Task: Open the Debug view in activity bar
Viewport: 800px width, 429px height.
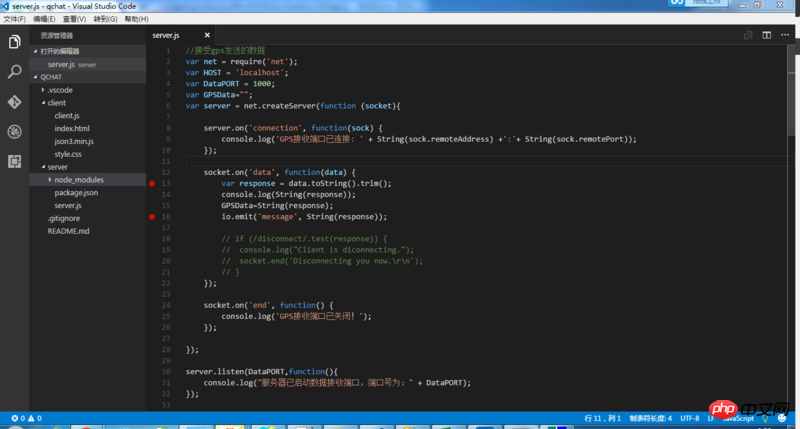Action: click(x=14, y=132)
